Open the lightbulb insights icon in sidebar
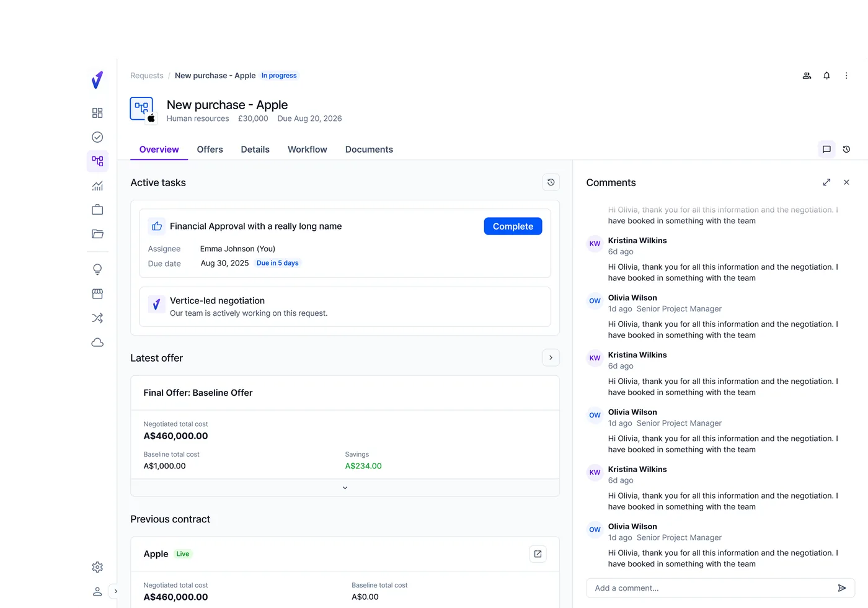The width and height of the screenshot is (868, 608). (97, 269)
